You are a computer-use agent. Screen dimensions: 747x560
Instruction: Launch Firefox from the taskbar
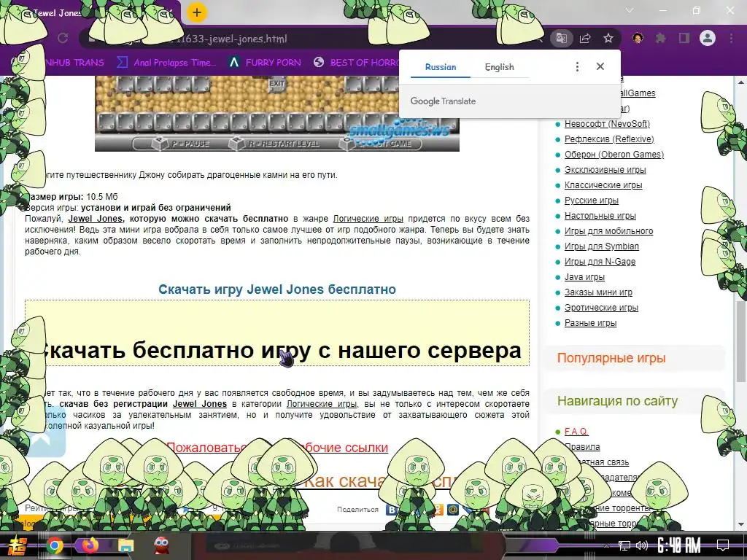tap(90, 545)
